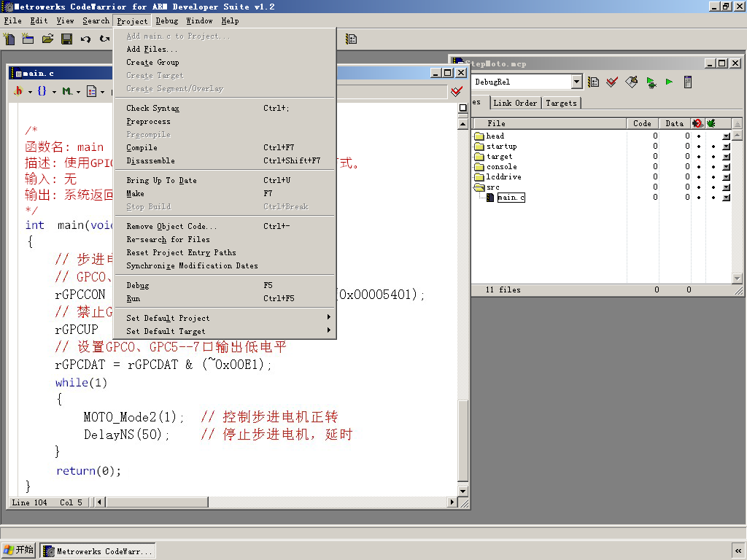Image resolution: width=747 pixels, height=560 pixels.
Task: Toggle target inclusion dot for head group
Action: (699, 136)
